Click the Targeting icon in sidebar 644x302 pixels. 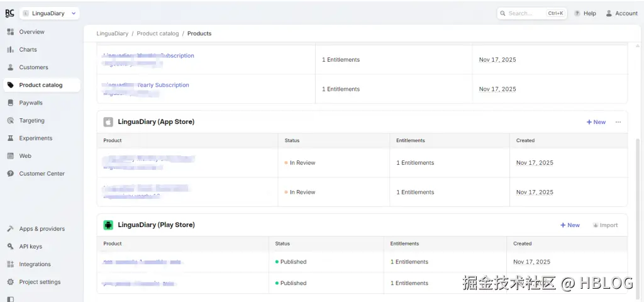10,120
